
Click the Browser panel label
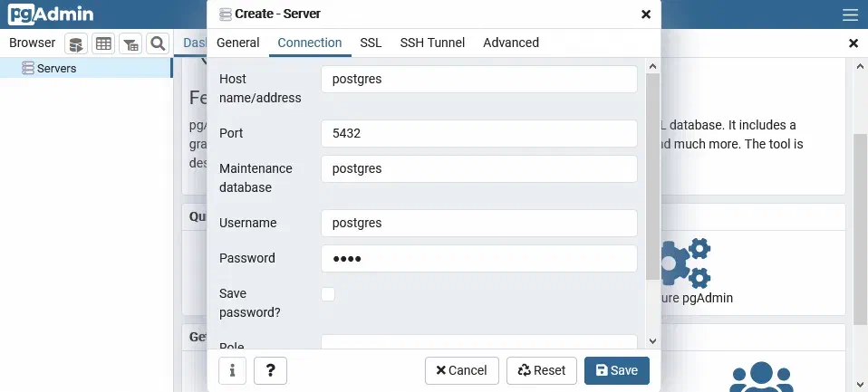[x=32, y=43]
